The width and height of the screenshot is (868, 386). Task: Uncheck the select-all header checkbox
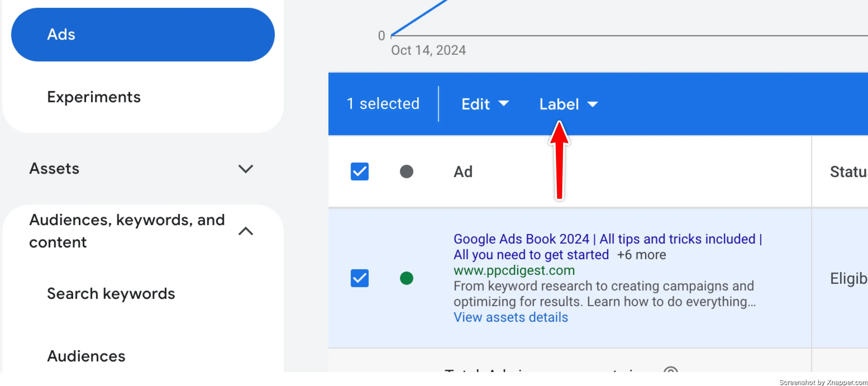pyautogui.click(x=359, y=171)
